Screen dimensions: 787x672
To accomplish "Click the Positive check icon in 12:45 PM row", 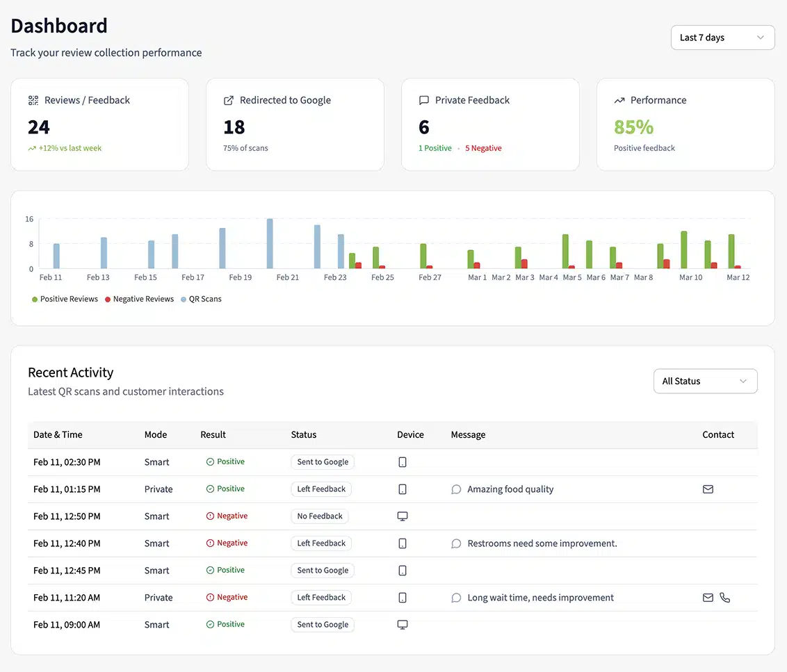I will (x=210, y=570).
